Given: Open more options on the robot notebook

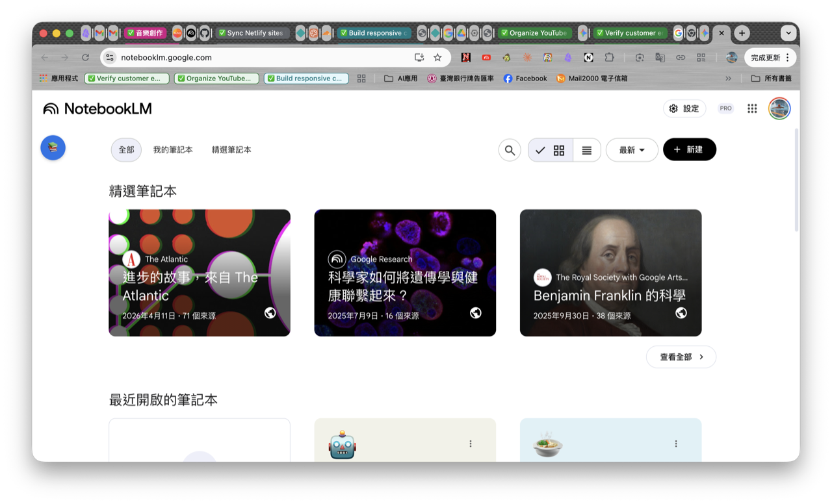Looking at the screenshot, I should click(x=471, y=444).
